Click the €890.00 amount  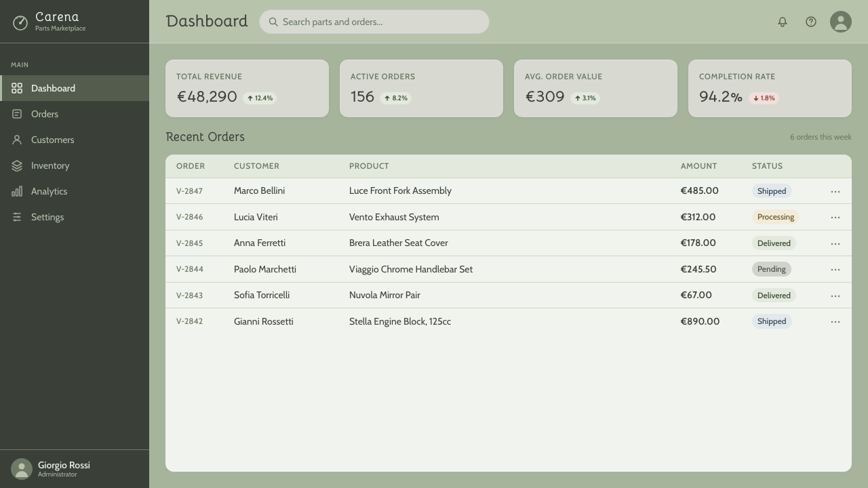coord(700,321)
